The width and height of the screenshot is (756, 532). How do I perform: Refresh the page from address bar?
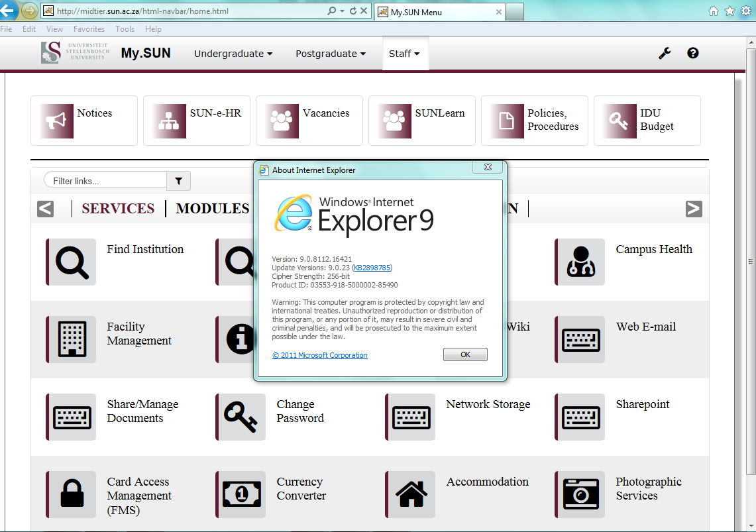tap(353, 11)
